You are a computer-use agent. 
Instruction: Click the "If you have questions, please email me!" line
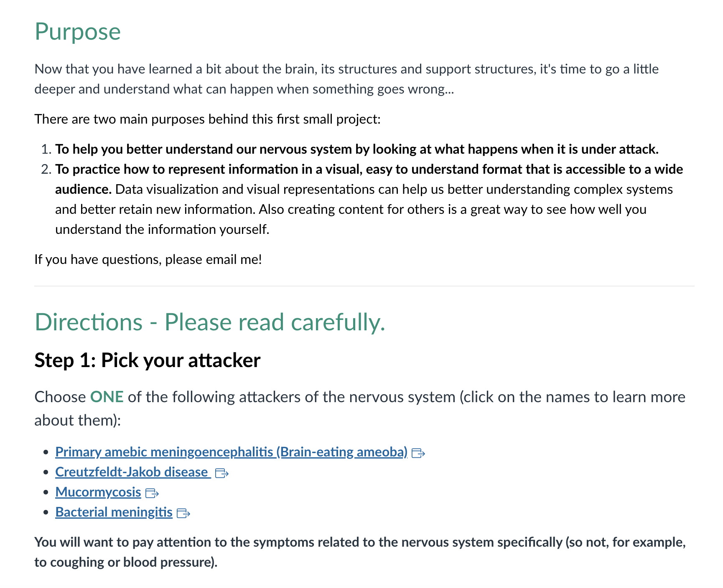(x=148, y=259)
